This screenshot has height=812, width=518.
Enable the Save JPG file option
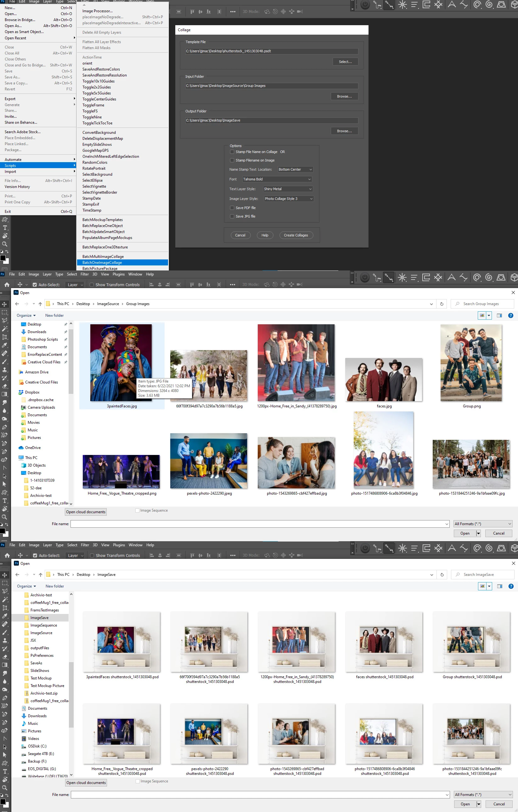(232, 216)
